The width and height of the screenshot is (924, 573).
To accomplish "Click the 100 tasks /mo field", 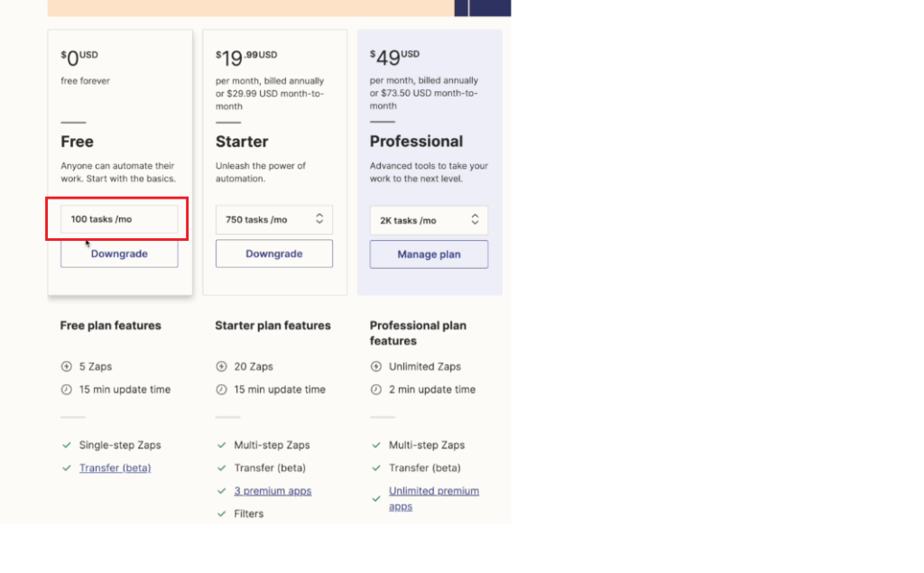I will pyautogui.click(x=119, y=219).
